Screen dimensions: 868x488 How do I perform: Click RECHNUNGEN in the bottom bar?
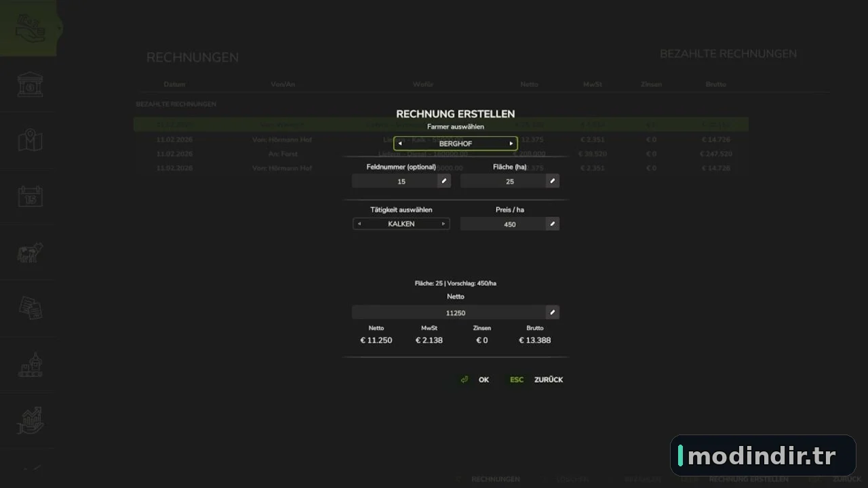coord(496,479)
